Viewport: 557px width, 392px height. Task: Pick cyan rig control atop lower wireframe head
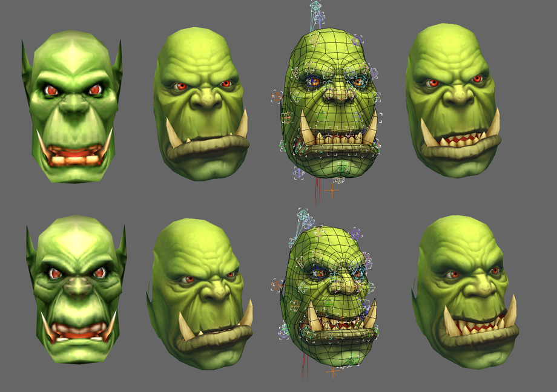point(303,214)
